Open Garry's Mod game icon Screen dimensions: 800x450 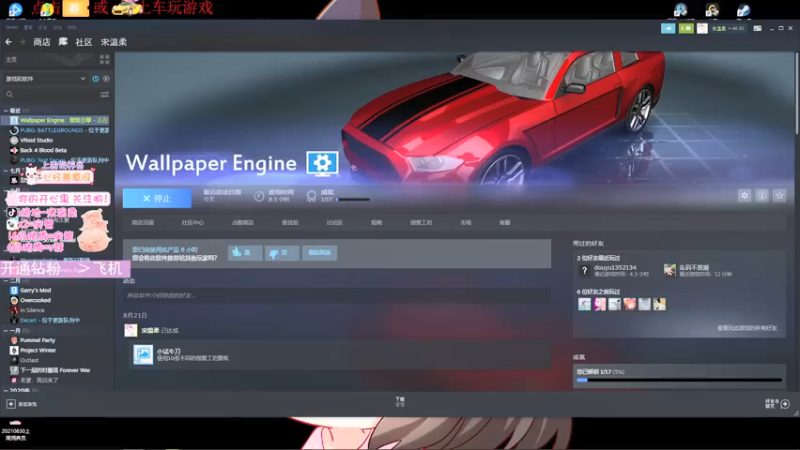pyautogui.click(x=14, y=290)
